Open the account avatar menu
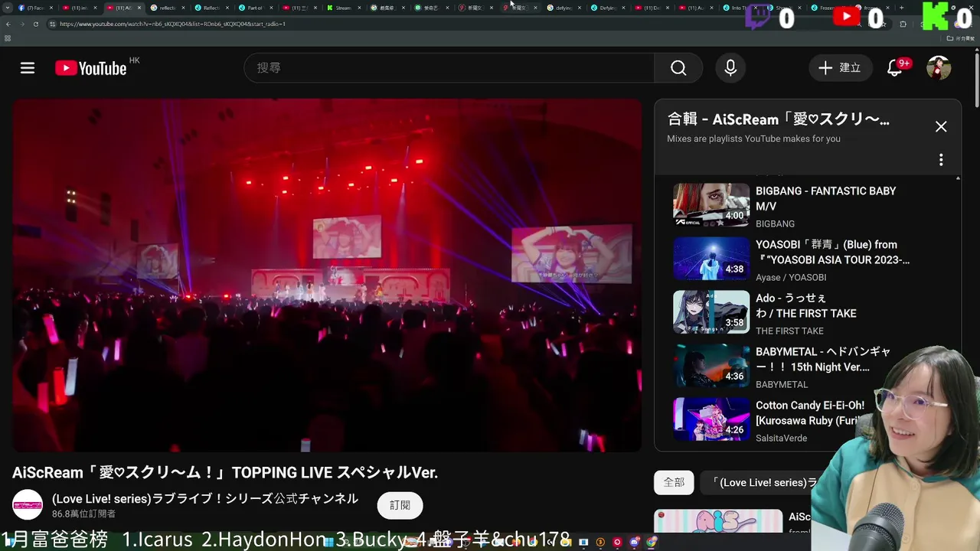 pos(939,68)
